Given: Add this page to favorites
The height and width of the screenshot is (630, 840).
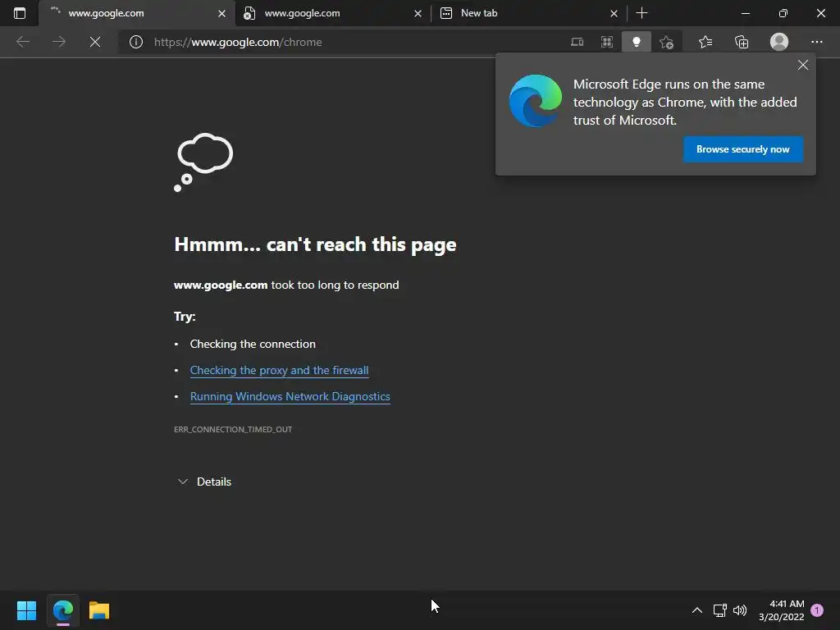Looking at the screenshot, I should click(666, 42).
